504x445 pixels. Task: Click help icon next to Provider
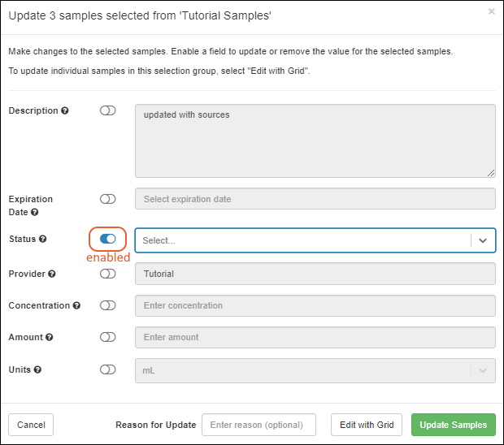[52, 274]
